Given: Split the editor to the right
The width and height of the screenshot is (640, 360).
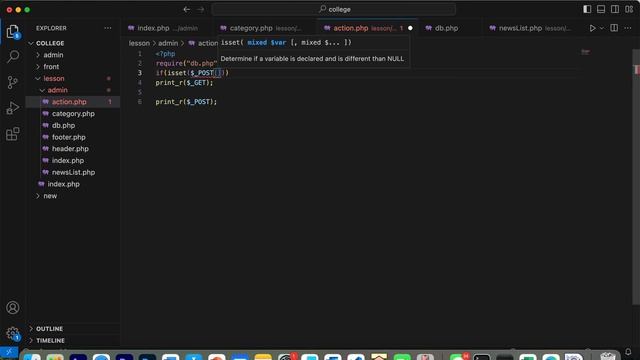Looking at the screenshot, I should point(614,28).
